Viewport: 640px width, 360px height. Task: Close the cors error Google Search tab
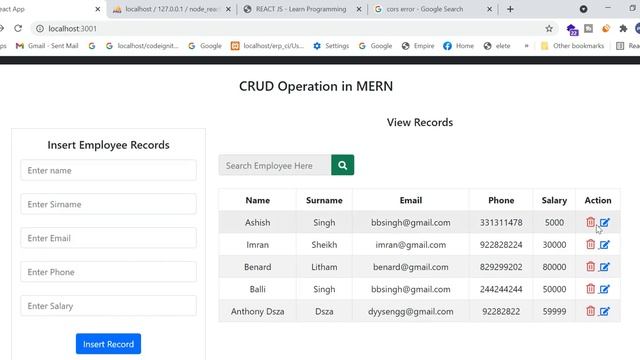point(489,9)
